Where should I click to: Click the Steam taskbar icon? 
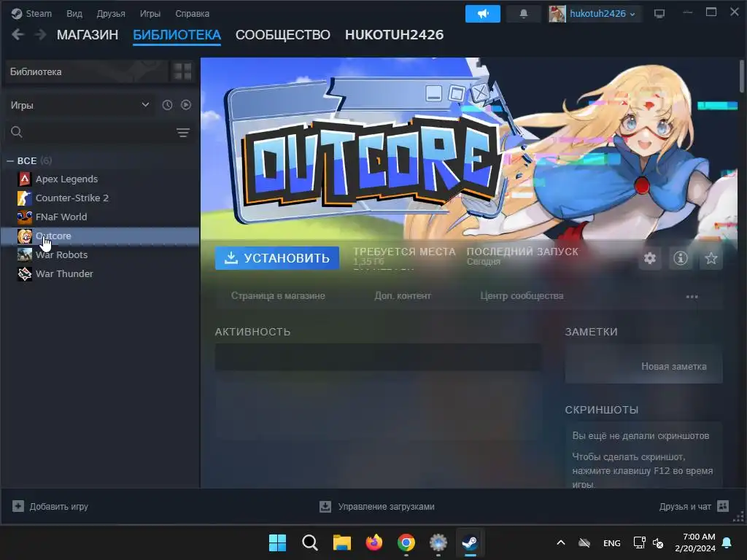coord(471,542)
